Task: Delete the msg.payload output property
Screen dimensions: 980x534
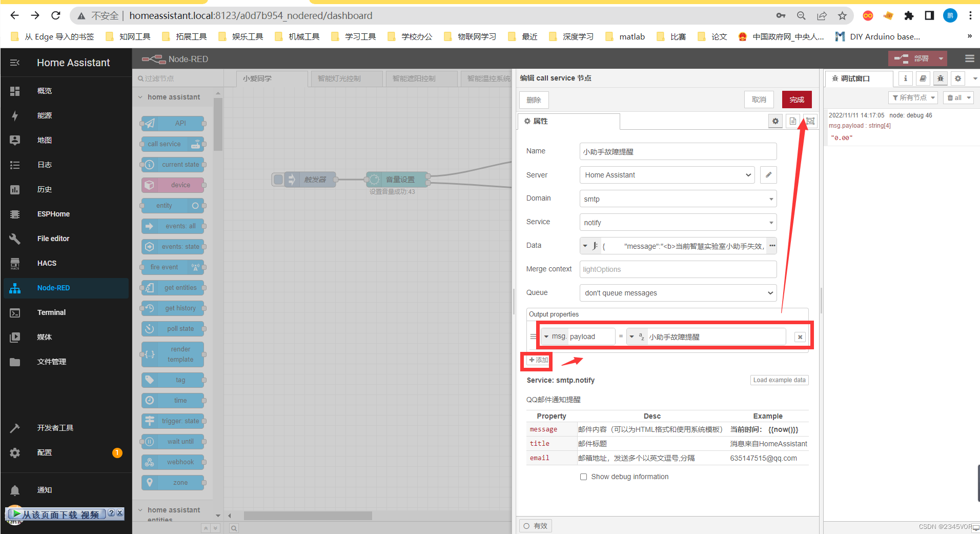Action: tap(800, 337)
